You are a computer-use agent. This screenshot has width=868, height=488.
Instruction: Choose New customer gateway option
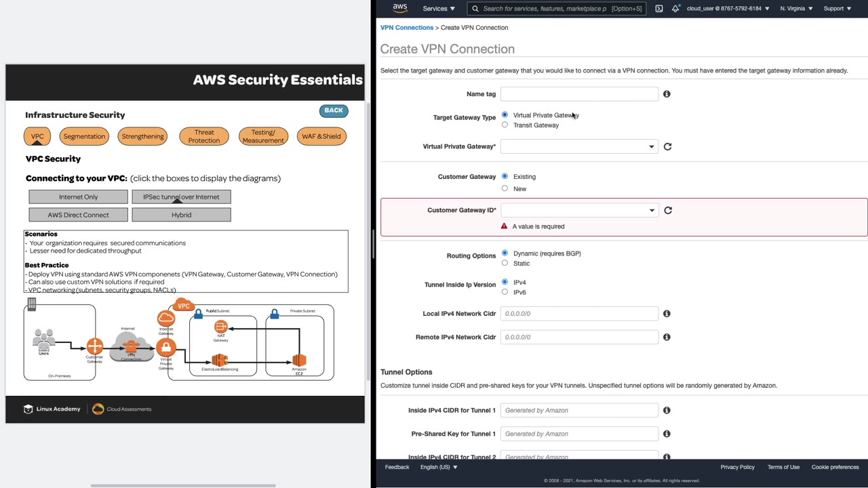(505, 188)
